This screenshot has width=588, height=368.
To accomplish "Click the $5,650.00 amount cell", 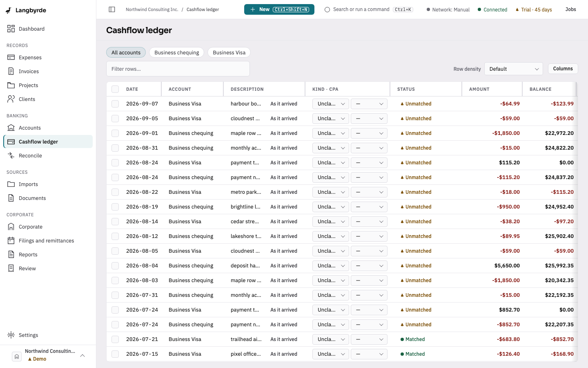I will coord(507,266).
